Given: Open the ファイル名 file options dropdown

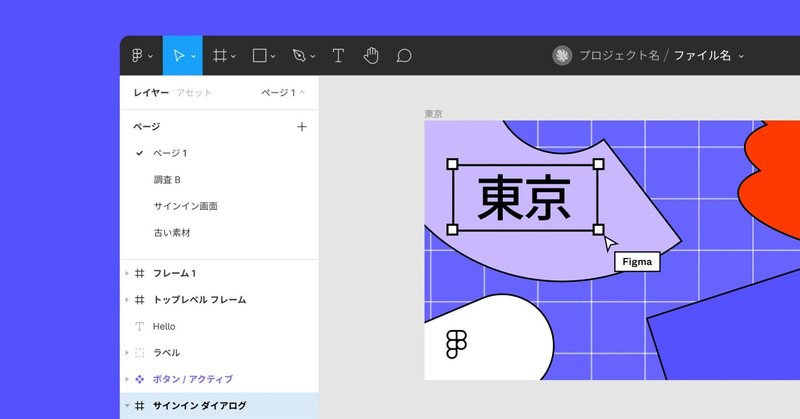Looking at the screenshot, I should pos(741,57).
